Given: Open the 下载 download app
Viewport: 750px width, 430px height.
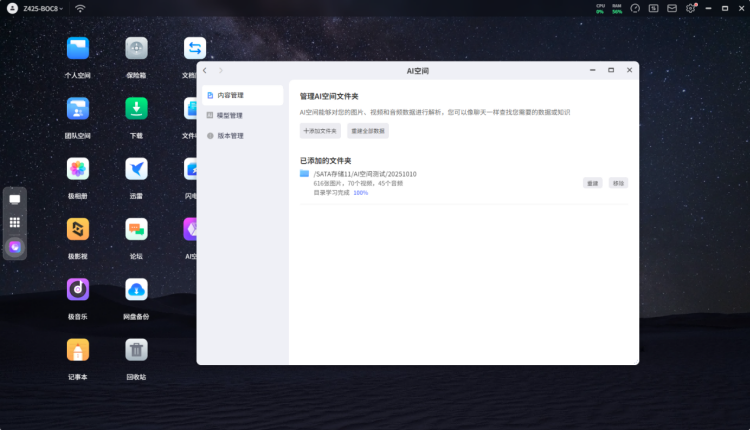Looking at the screenshot, I should point(136,108).
